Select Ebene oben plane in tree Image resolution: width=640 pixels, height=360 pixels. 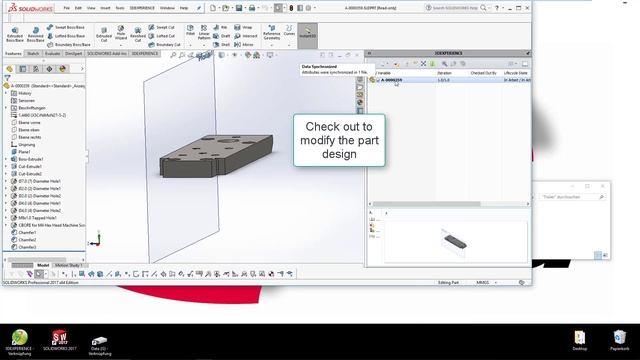(x=25, y=130)
